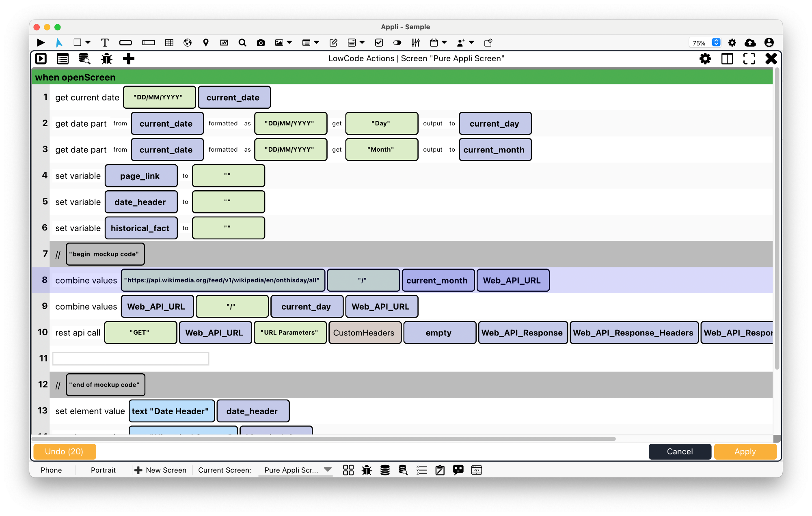This screenshot has width=812, height=516.
Task: Open the chat feedback icon in bottom bar
Action: pos(458,470)
